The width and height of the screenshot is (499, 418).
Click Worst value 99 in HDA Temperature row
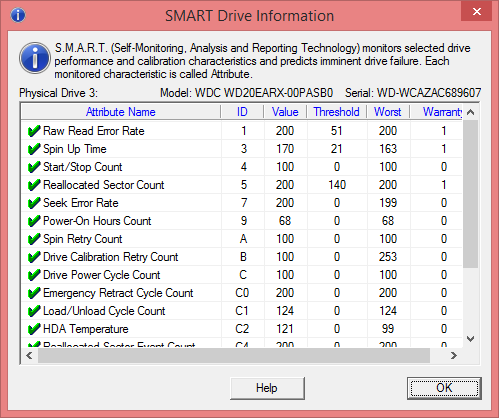388,329
